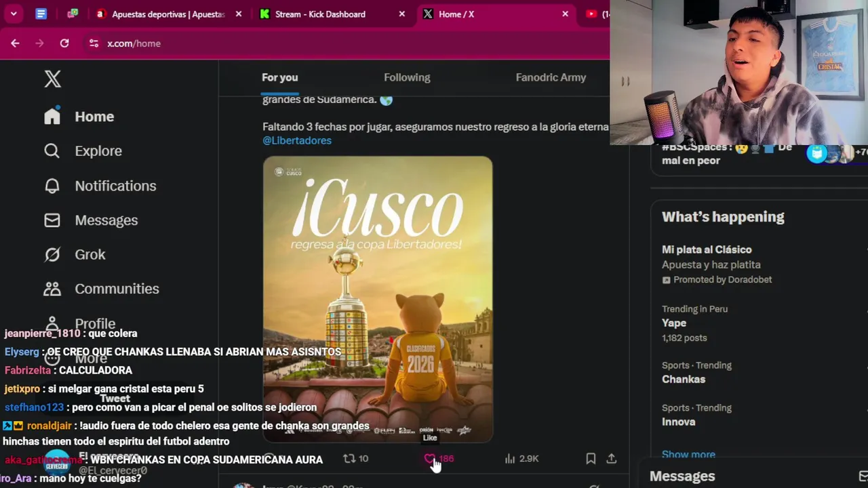868x488 pixels.
Task: Open site information icon in address bar
Action: tap(94, 43)
